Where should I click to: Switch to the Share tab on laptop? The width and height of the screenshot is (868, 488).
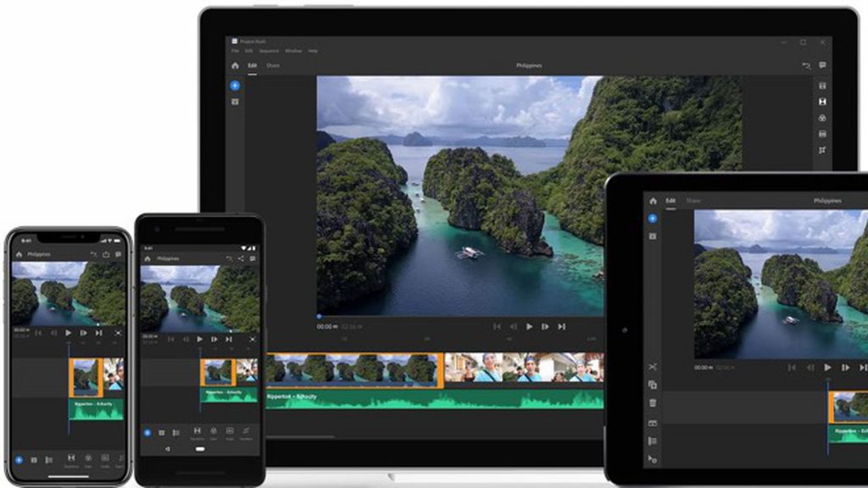click(x=273, y=65)
